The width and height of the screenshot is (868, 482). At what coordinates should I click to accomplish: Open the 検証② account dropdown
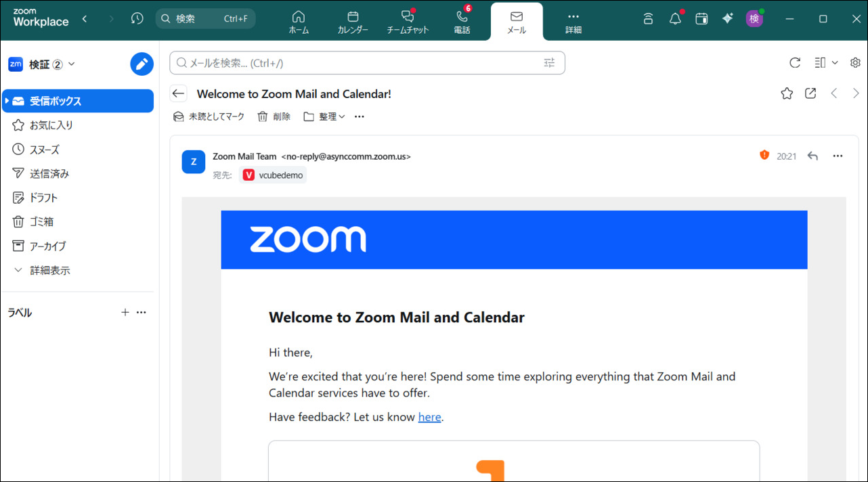(42, 64)
